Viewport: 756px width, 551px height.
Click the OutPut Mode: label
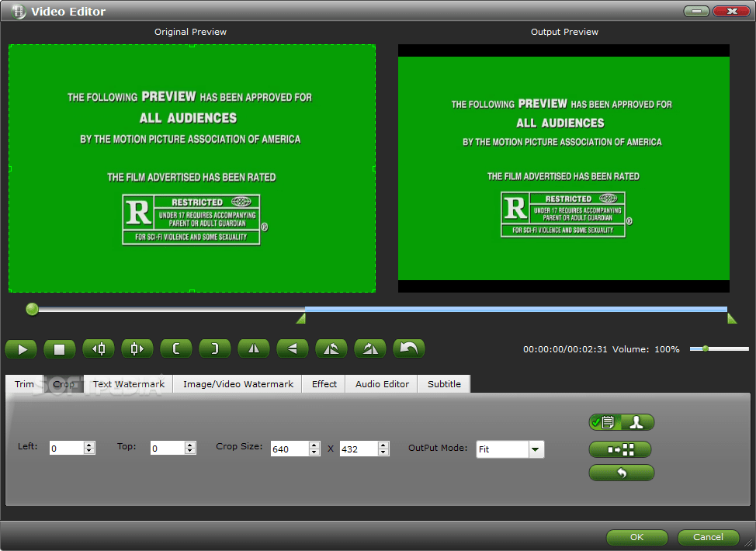click(x=438, y=448)
